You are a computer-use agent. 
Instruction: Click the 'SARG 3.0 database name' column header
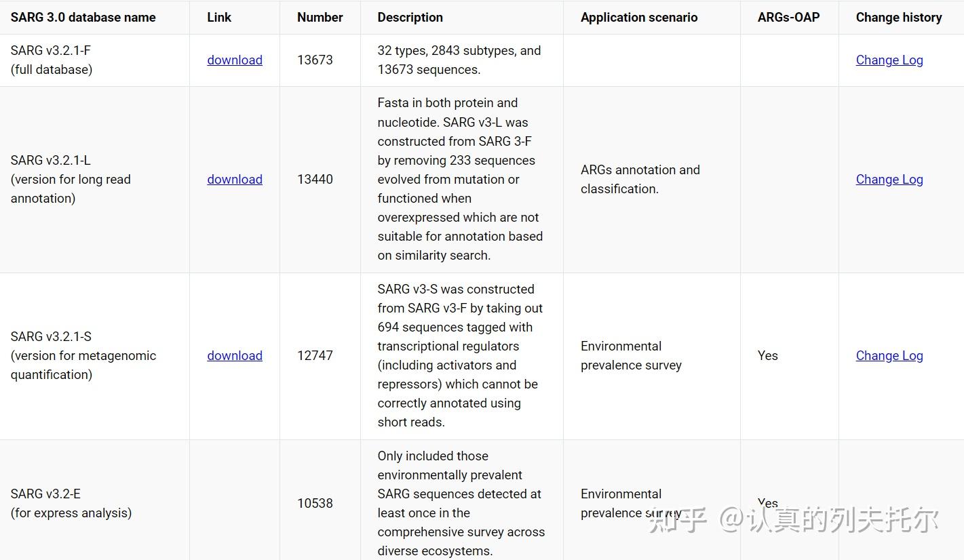tap(83, 18)
